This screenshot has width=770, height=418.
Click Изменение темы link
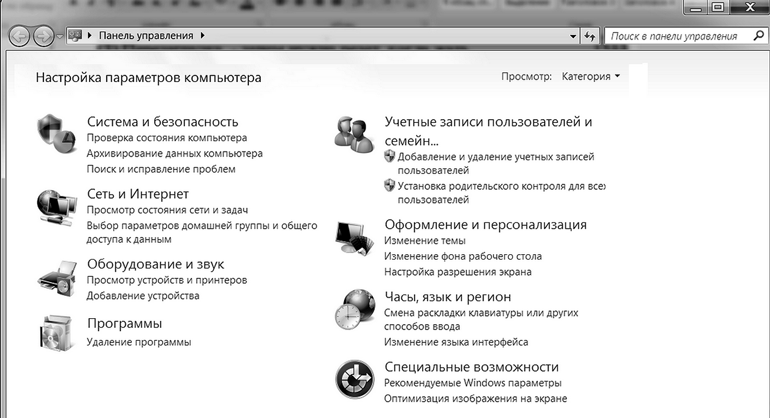pos(425,241)
